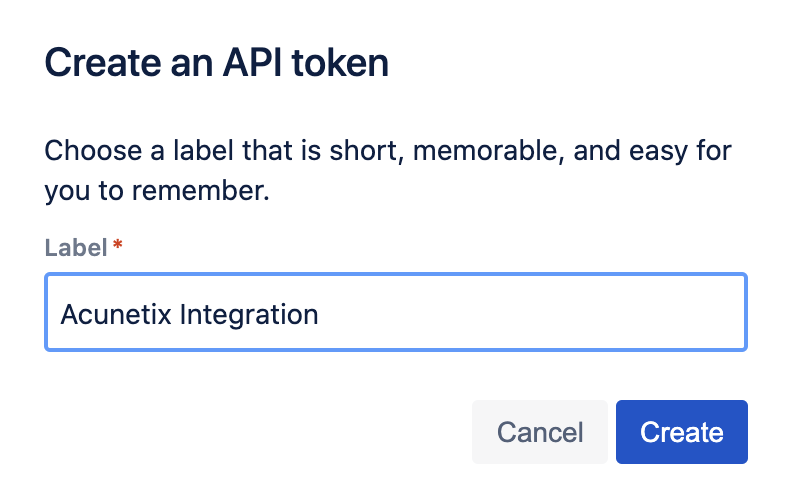Viewport: 790px width, 504px height.
Task: Click the Cancel button
Action: (x=540, y=432)
